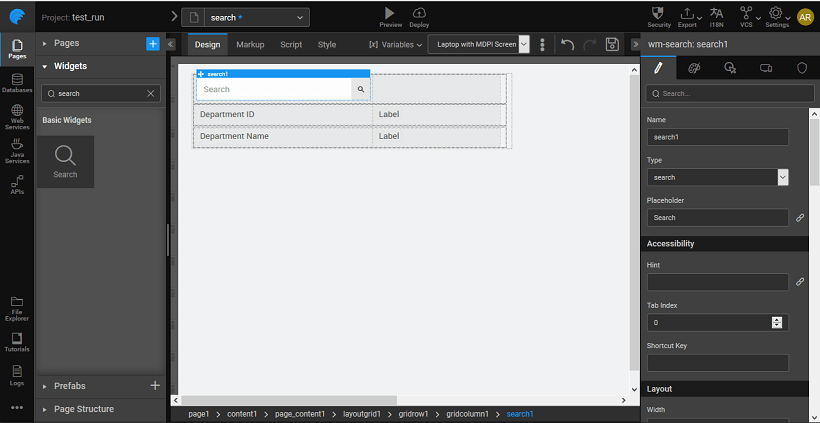This screenshot has width=820, height=423.
Task: Open Java Services section
Action: (x=17, y=150)
